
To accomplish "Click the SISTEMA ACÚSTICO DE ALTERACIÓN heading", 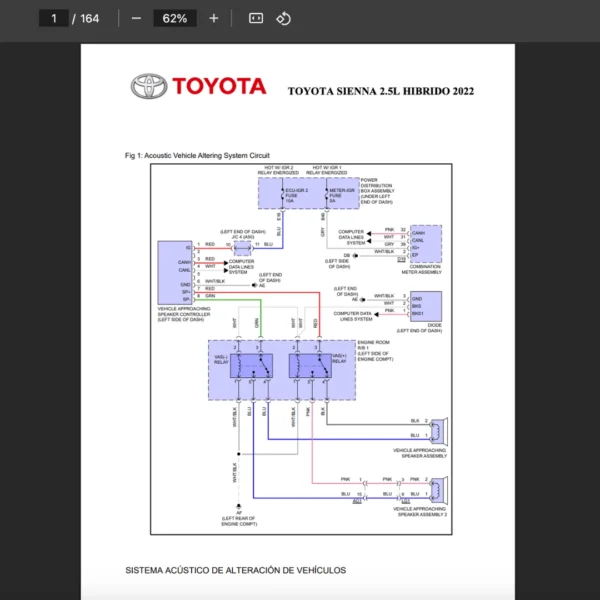I will (235, 570).
